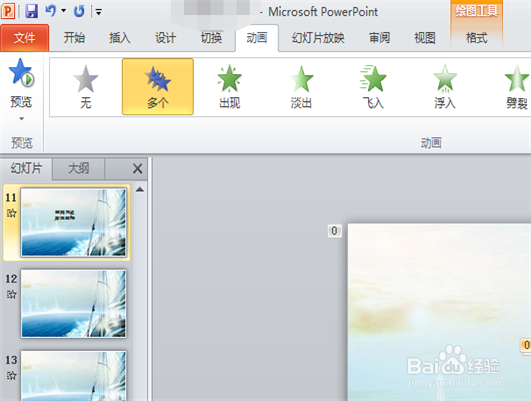Apply the 出现 appear animation

coord(230,87)
